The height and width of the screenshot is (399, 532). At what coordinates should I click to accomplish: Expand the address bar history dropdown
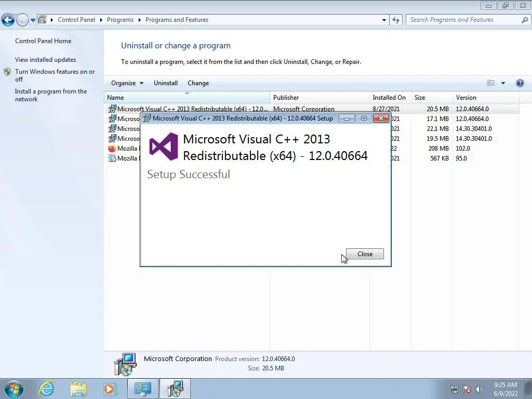(x=384, y=20)
